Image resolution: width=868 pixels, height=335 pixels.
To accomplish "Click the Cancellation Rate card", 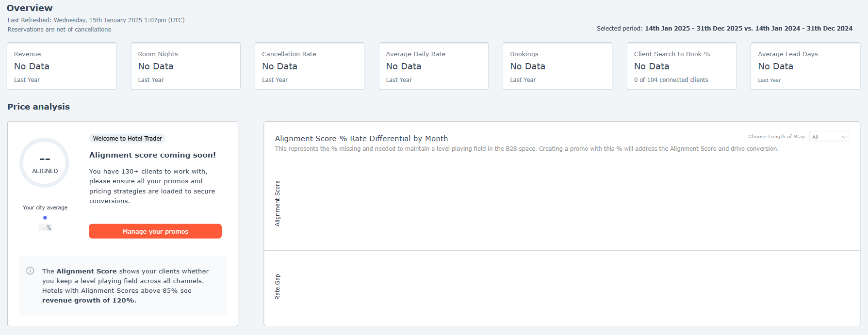I will 310,66.
